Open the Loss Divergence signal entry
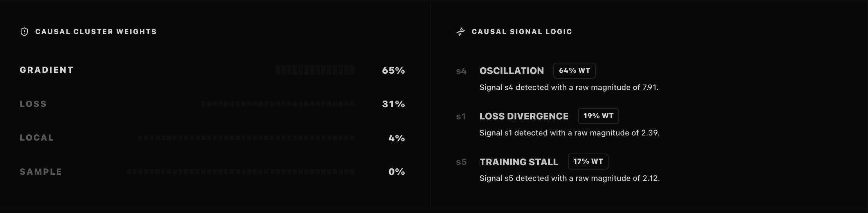The height and width of the screenshot is (213, 868). 524,116
